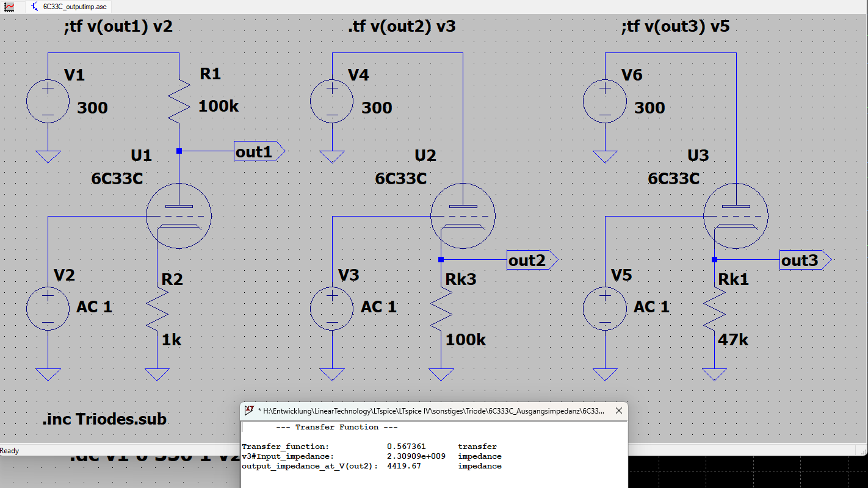Viewport: 868px width, 488px height.
Task: Click the U3 6C33C triode symbol
Action: coord(736,217)
